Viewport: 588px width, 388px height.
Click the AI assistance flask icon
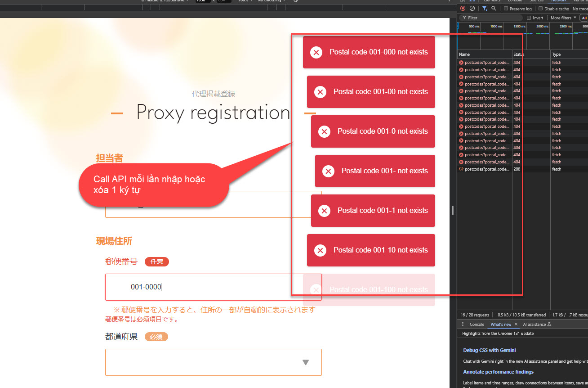(x=549, y=324)
